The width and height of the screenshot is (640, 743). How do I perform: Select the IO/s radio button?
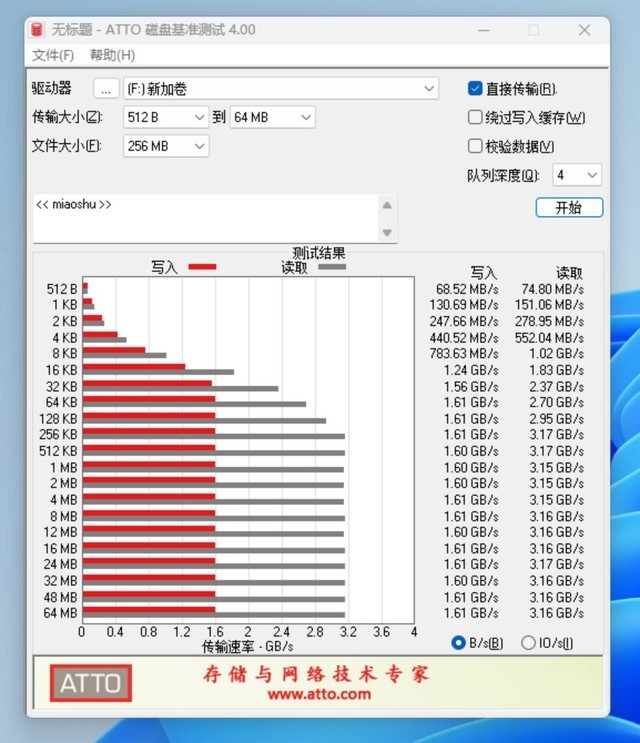point(528,643)
